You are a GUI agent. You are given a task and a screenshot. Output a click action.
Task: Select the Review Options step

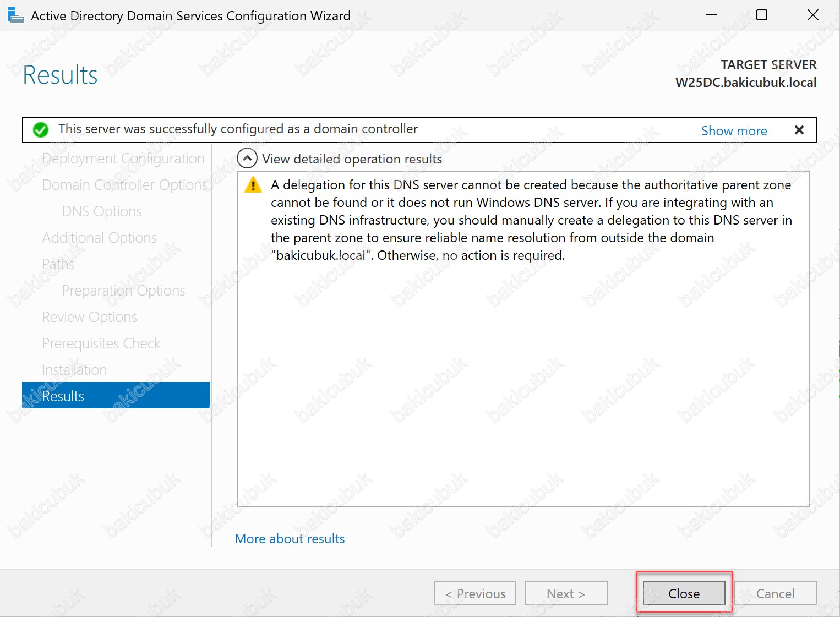pyautogui.click(x=89, y=317)
